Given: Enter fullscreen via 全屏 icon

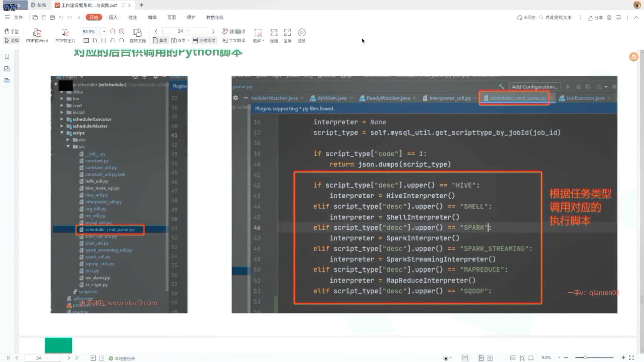Looking at the screenshot, I should point(287,33).
